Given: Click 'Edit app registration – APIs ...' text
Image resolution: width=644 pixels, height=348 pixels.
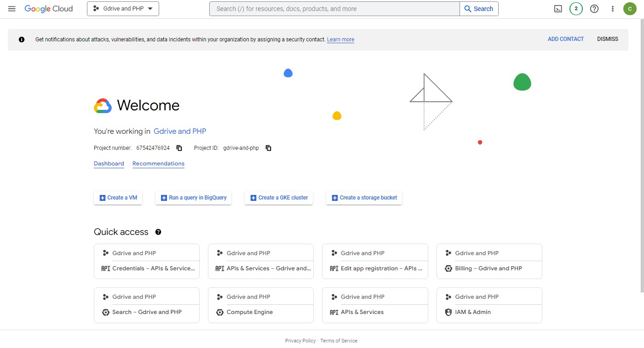Looking at the screenshot, I should tap(381, 268).
